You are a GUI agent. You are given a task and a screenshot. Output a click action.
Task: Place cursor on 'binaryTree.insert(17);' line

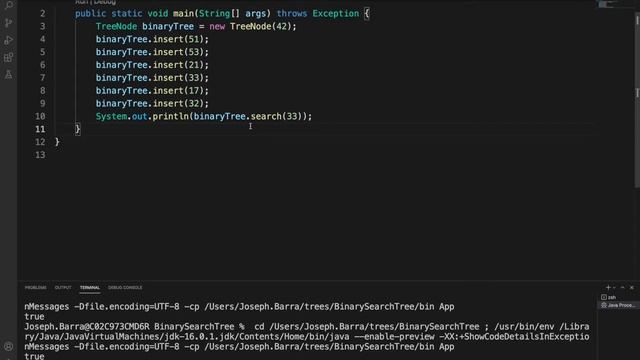pos(152,91)
